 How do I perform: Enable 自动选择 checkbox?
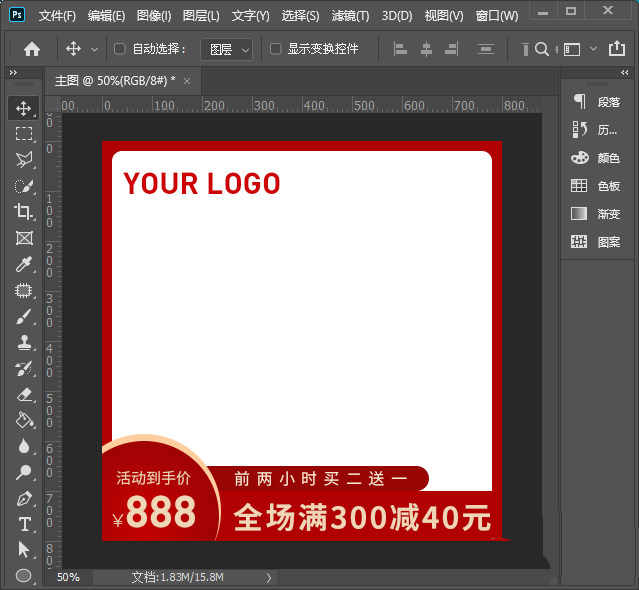tap(119, 49)
